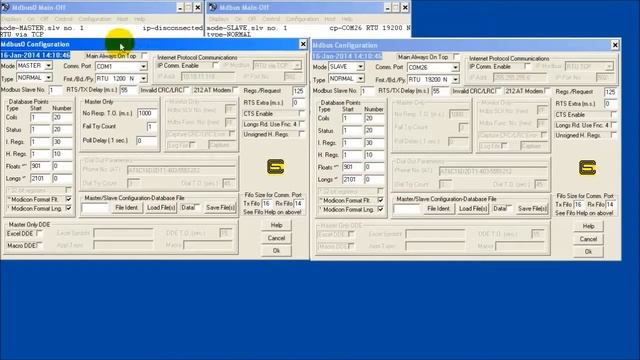Close the Mdbus0 Configuration dialog with X
Screen dimensions: 640x360
[303, 44]
